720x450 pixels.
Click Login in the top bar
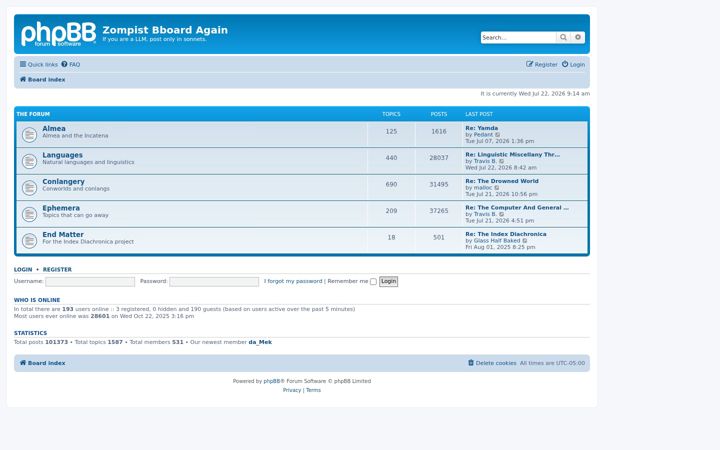click(574, 64)
